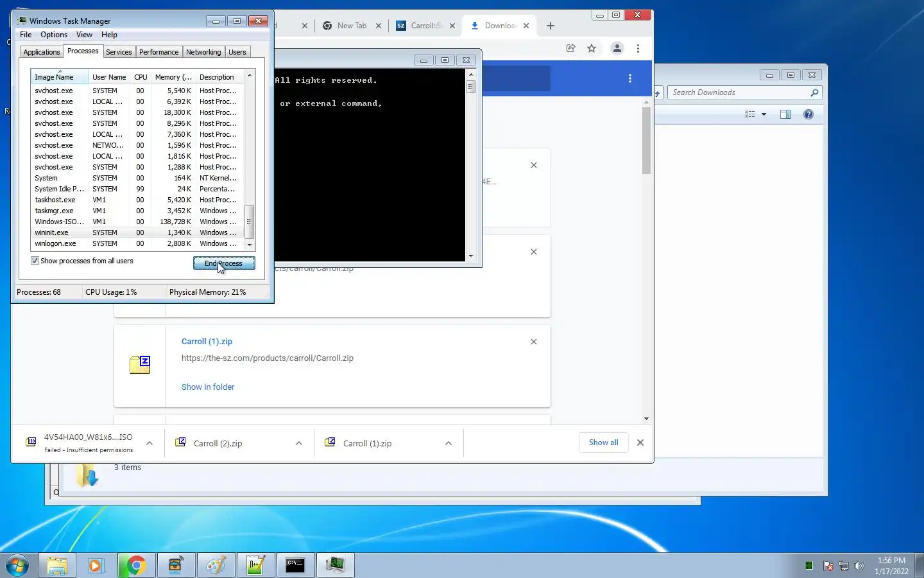Click the new tab plus icon in Chrome
The width and height of the screenshot is (924, 578).
[551, 26]
